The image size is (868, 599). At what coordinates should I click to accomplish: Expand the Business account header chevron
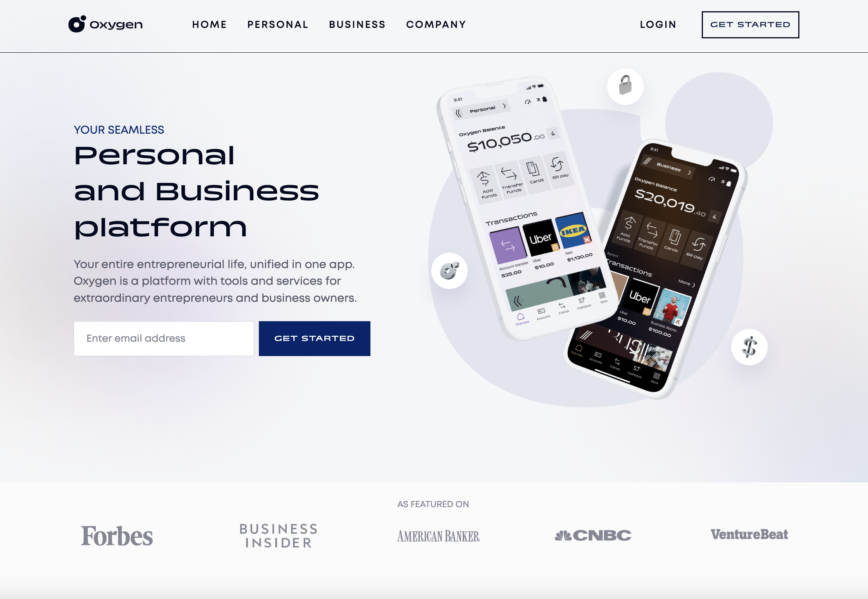[690, 168]
